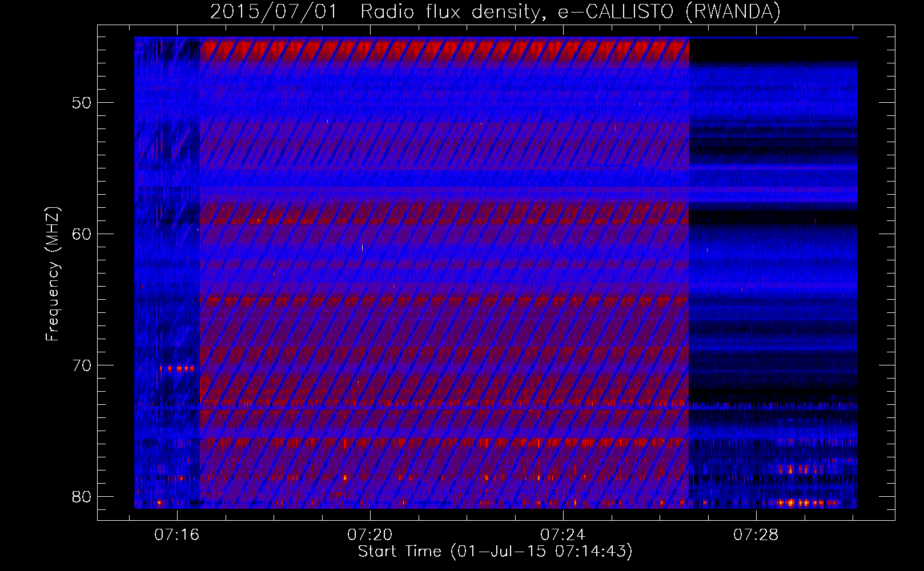Click the frequency tick label '80'

click(x=82, y=497)
